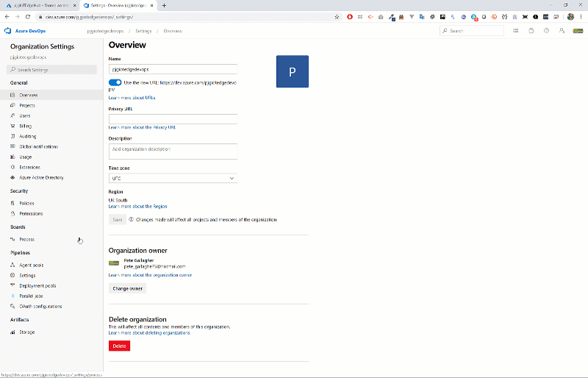Click the Parallel jobs sidebar icon

click(x=12, y=296)
